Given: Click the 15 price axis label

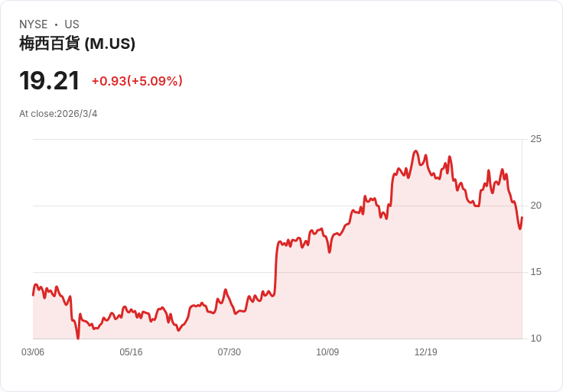Looking at the screenshot, I should pos(535,272).
